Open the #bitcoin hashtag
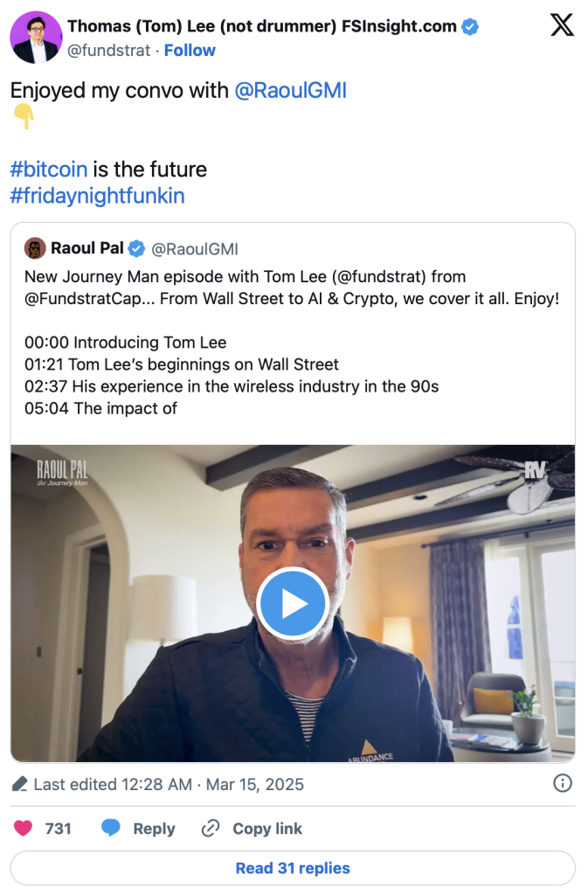 point(49,169)
